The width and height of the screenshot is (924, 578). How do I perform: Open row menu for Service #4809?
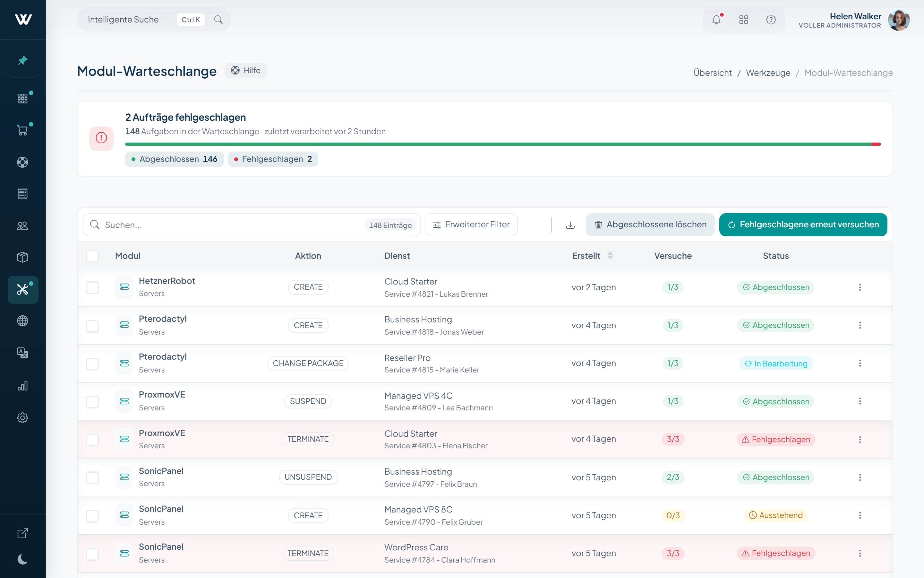pyautogui.click(x=860, y=401)
